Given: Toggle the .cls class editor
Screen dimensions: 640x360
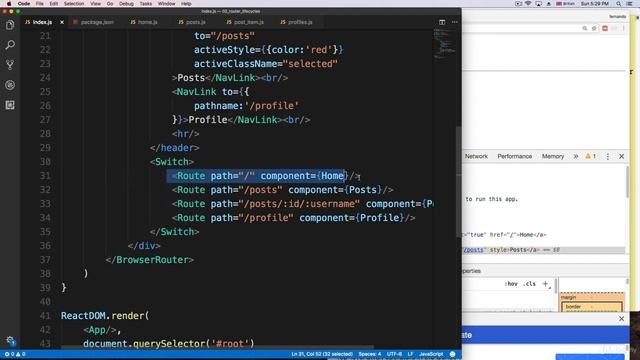Looking at the screenshot, I should pos(530,284).
